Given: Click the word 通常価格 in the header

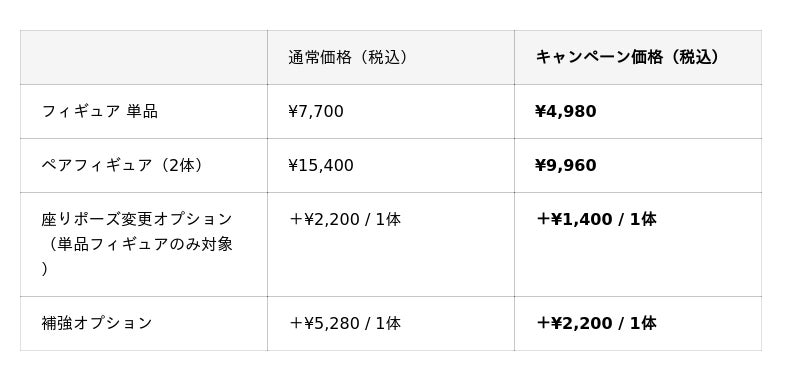Looking at the screenshot, I should click(320, 58).
